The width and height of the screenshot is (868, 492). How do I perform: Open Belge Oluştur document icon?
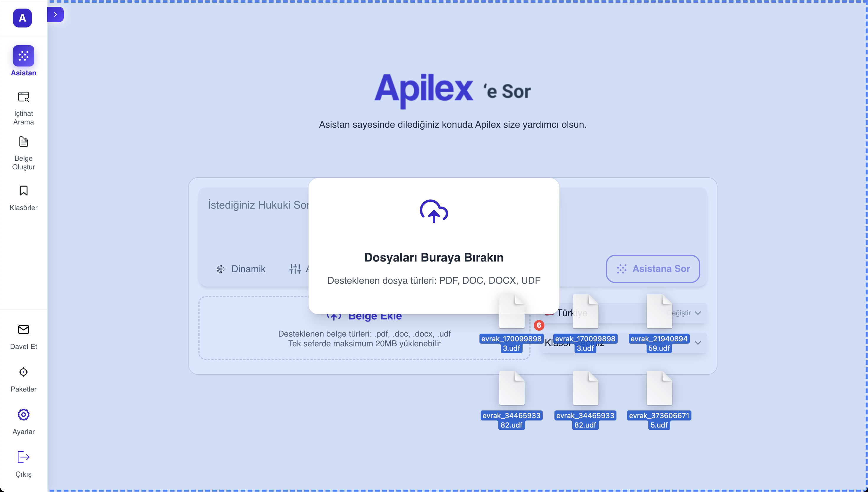[23, 142]
